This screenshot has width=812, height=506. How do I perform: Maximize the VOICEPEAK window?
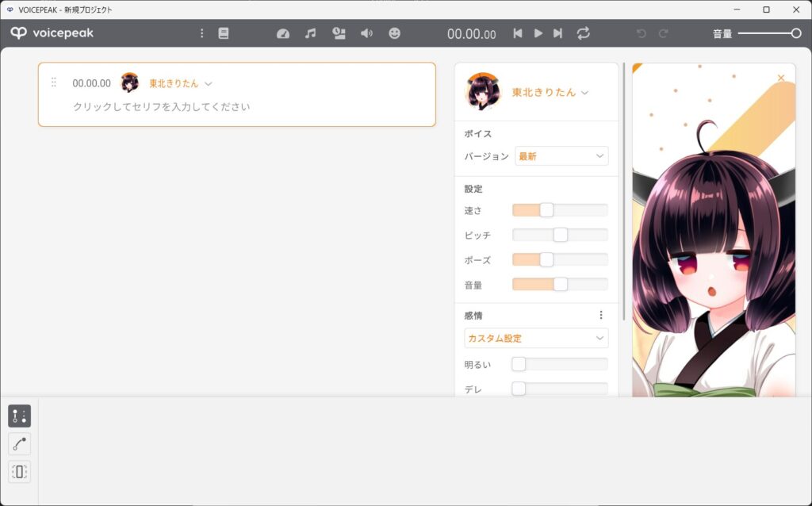(x=767, y=10)
